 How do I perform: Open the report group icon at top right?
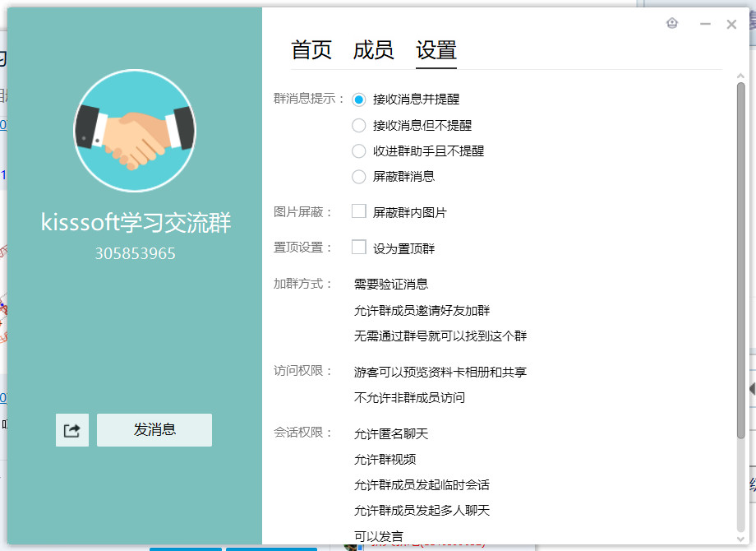click(x=672, y=23)
